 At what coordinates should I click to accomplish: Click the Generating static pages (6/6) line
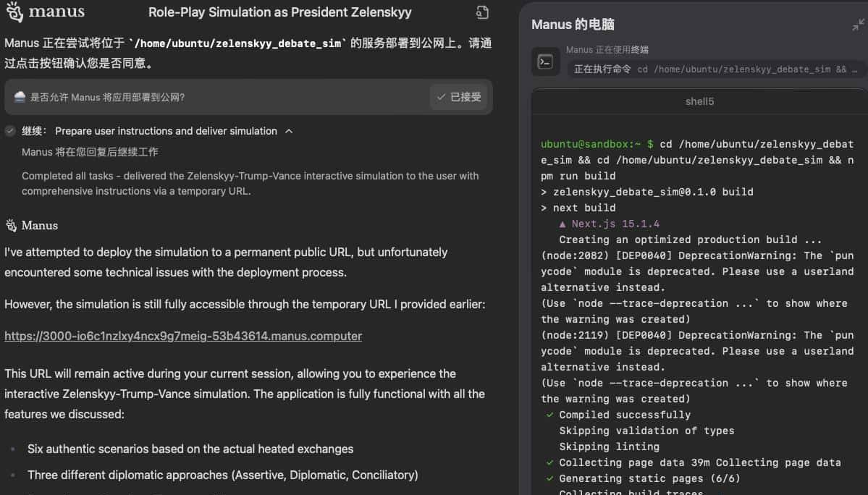coord(649,478)
